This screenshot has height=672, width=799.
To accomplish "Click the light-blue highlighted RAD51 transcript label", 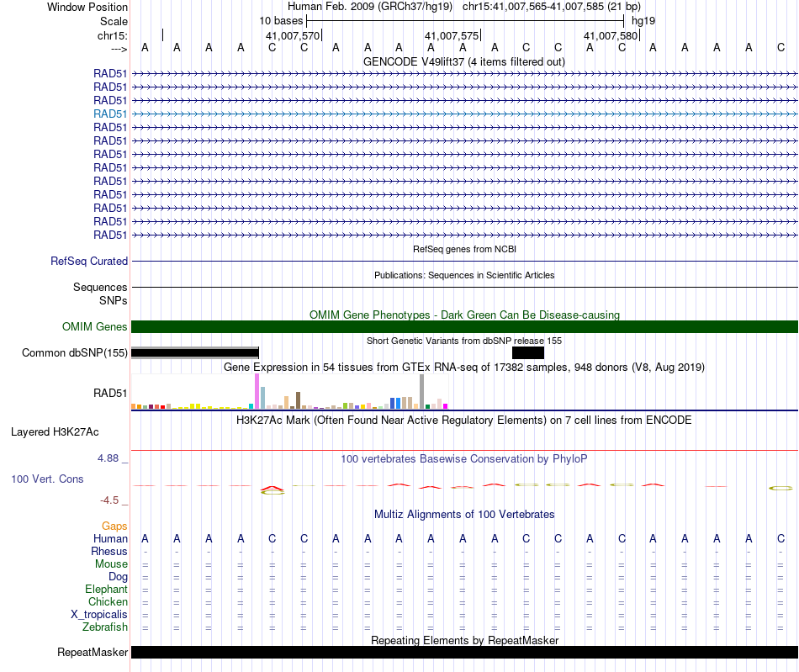I will [x=110, y=114].
